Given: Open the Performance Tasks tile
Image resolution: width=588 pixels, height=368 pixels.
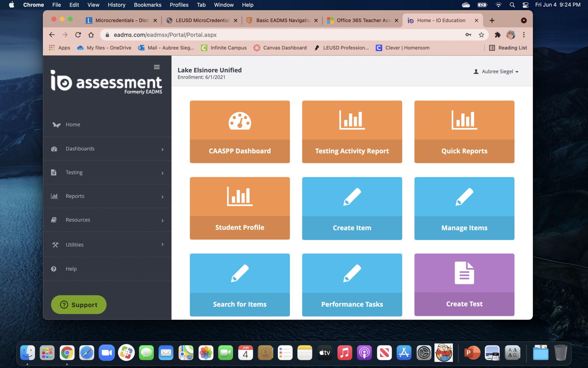Looking at the screenshot, I should (352, 285).
